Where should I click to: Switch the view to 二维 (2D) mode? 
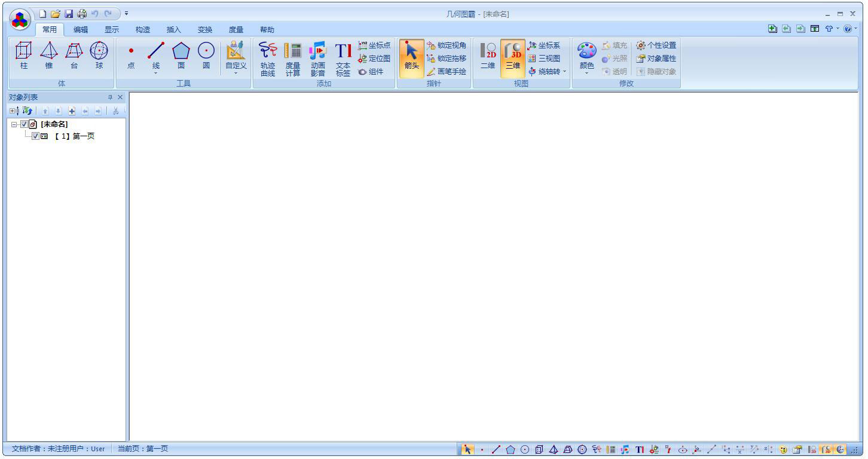pyautogui.click(x=488, y=56)
